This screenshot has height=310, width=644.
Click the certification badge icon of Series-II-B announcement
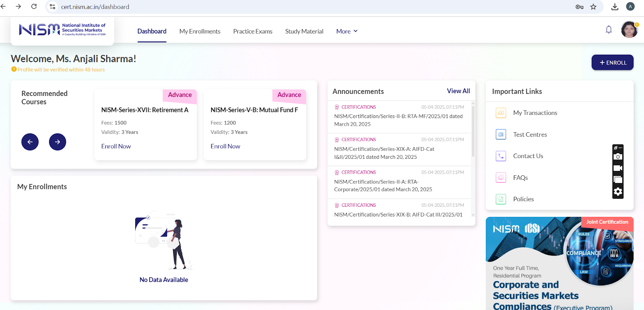tap(337, 107)
